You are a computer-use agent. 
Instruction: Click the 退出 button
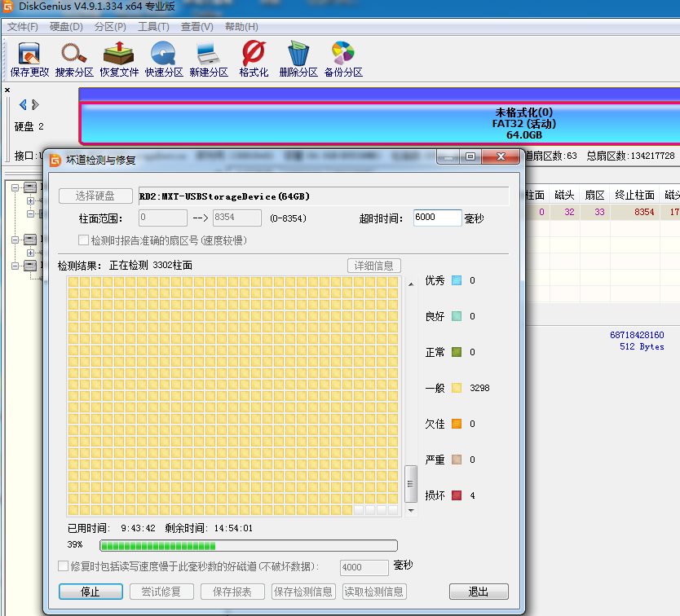click(479, 592)
